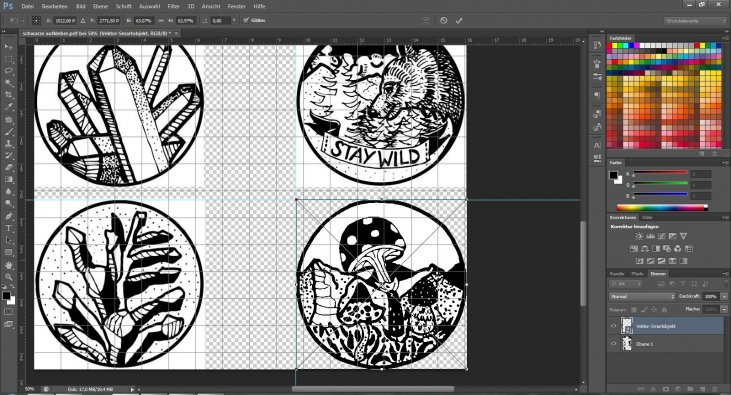Open the Deckkraft opacity dropdown arrow
The image size is (731, 395).
(724, 296)
